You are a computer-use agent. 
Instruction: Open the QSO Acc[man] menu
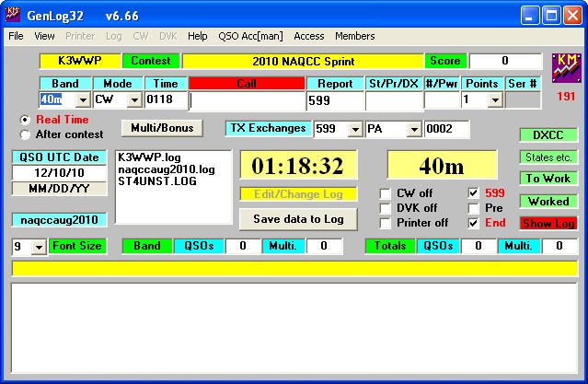click(251, 36)
